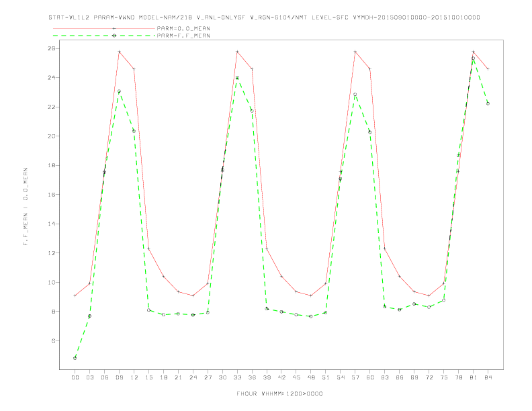Click y-axis tick label 14

coord(53,224)
